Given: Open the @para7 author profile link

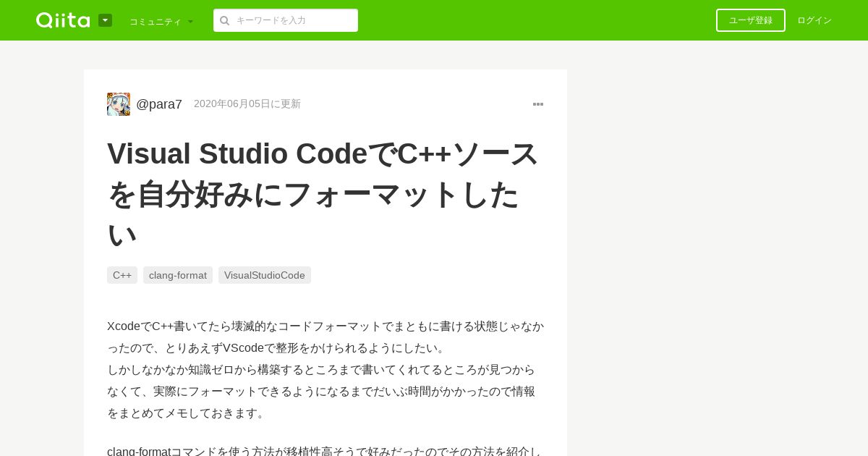Looking at the screenshot, I should [159, 104].
